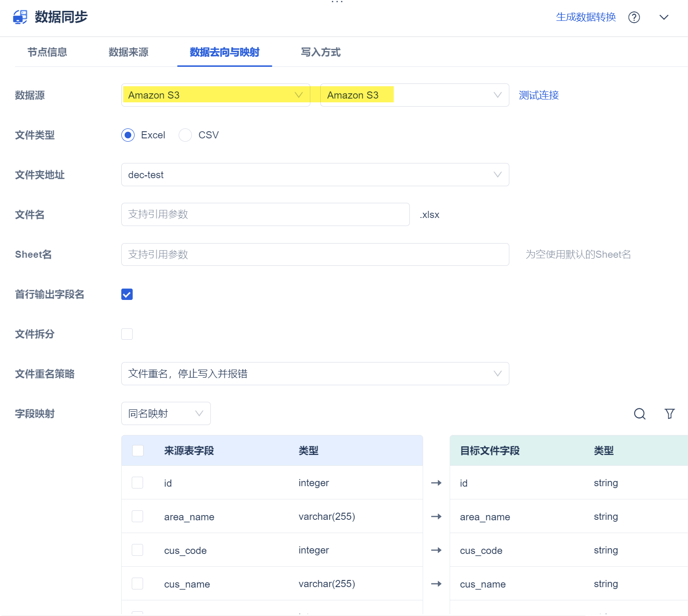This screenshot has width=688, height=616.
Task: Click source field name cus_code
Action: 185,551
